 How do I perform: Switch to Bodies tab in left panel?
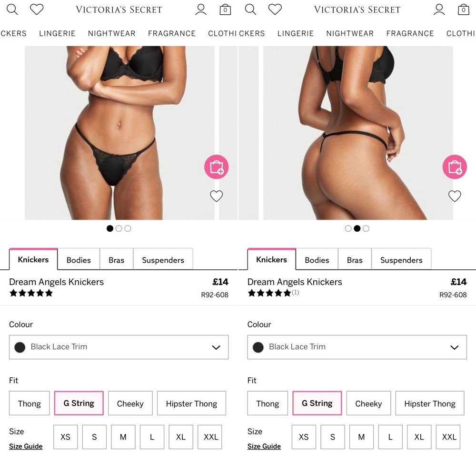coord(79,260)
